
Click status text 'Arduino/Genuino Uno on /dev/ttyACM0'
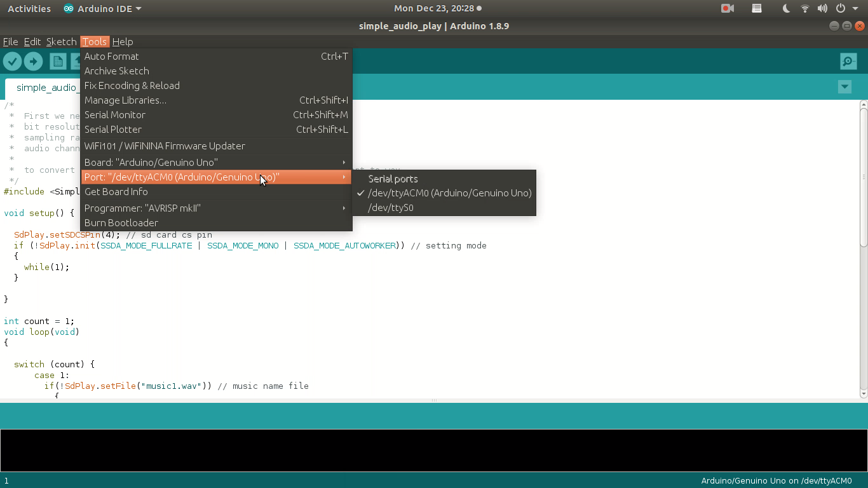tap(776, 481)
